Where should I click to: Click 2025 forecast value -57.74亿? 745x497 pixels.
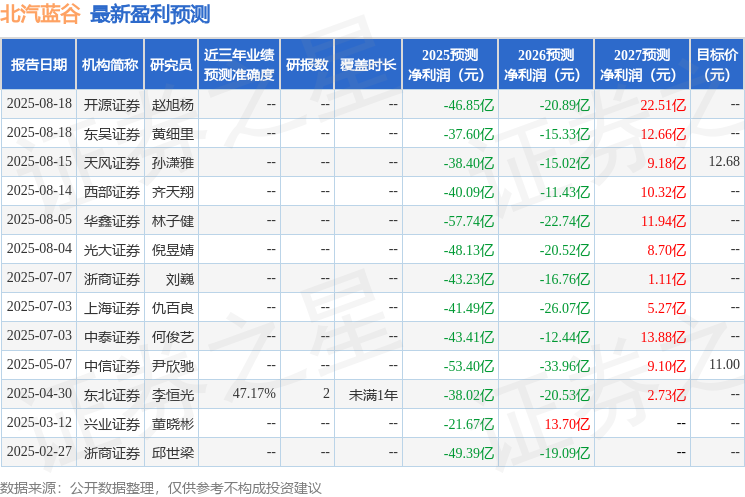point(468,221)
